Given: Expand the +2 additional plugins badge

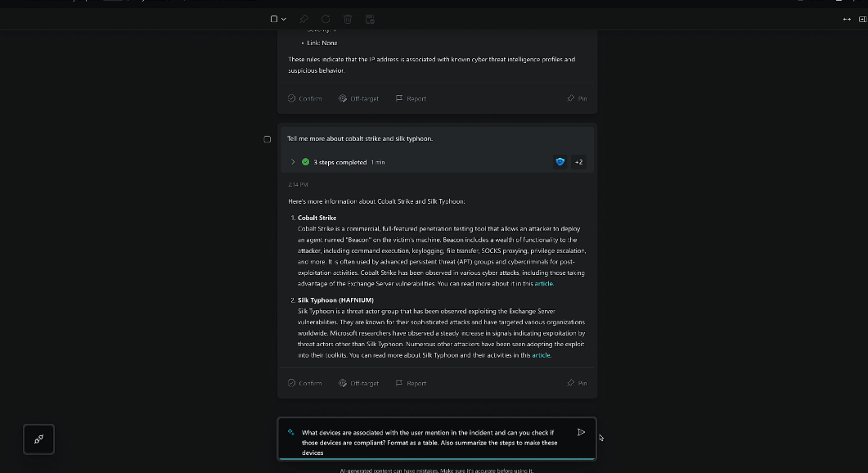Looking at the screenshot, I should 578,162.
